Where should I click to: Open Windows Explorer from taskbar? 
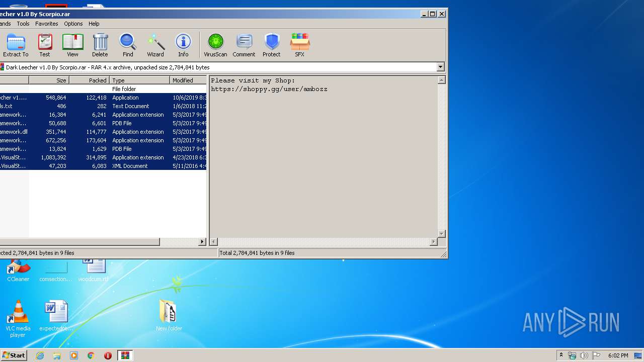coord(57,355)
